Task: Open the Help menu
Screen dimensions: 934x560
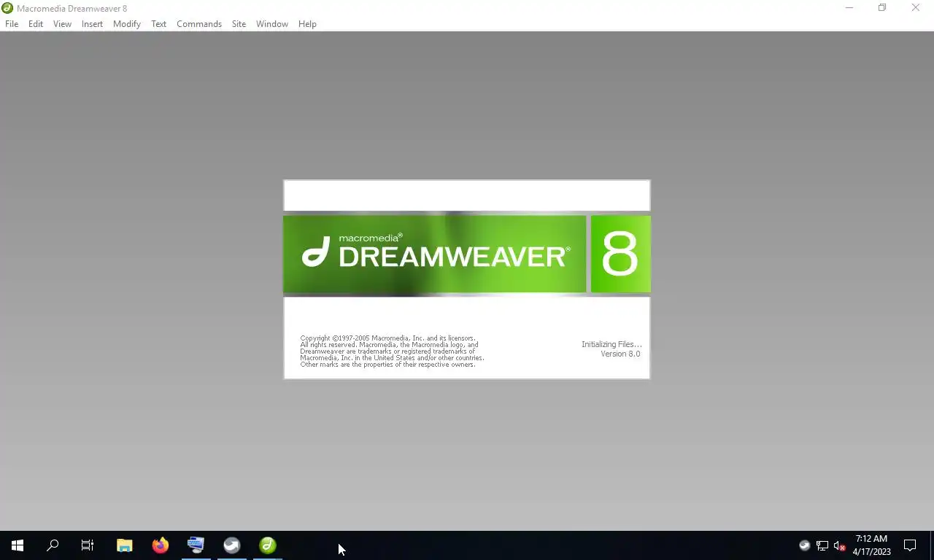Action: click(307, 24)
